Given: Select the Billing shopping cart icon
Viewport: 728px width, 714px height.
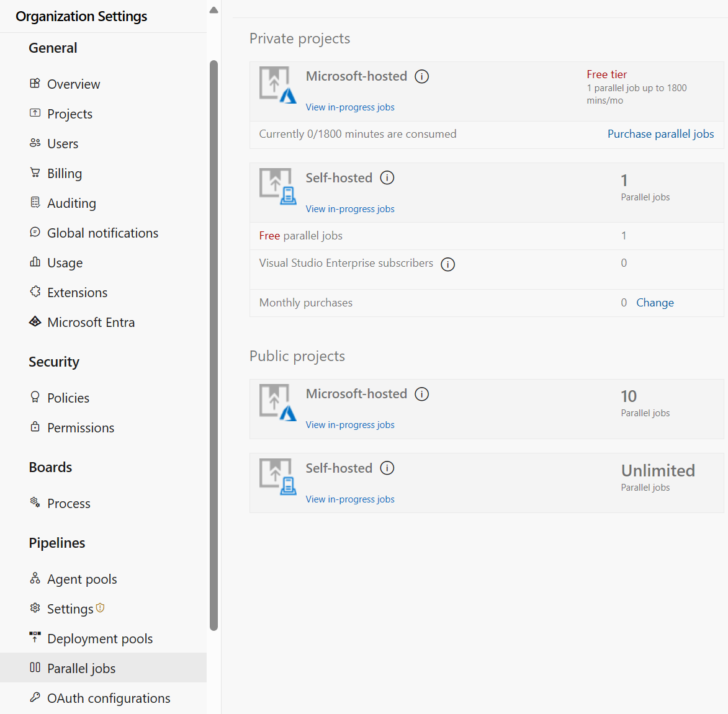Looking at the screenshot, I should coord(35,173).
